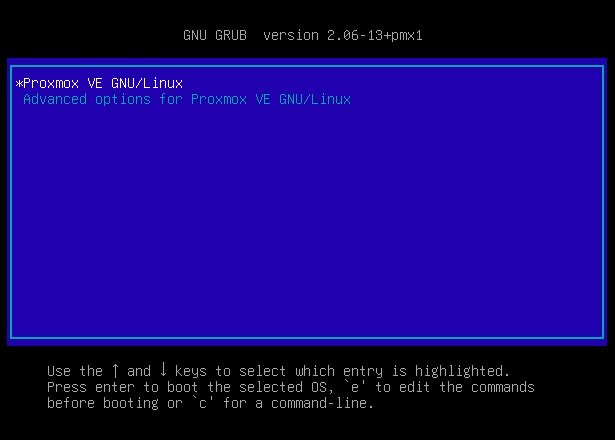Click empty blue area inside the boot menu box
This screenshot has width=615, height=440.
click(307, 220)
